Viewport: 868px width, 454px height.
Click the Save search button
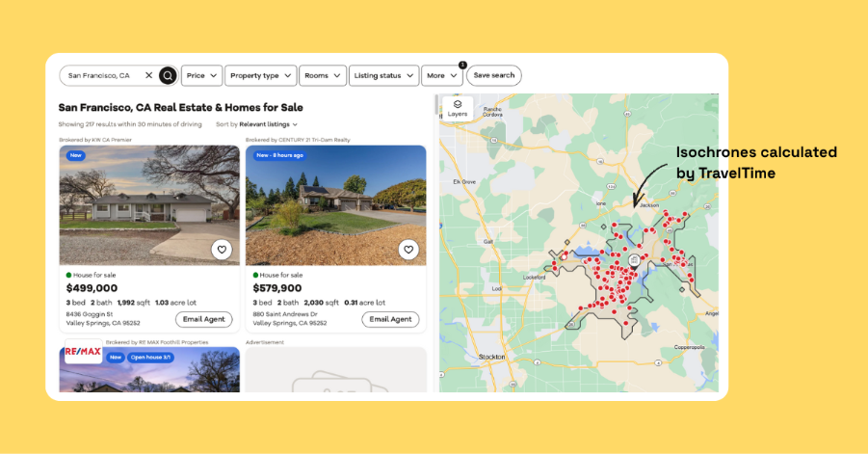pyautogui.click(x=494, y=75)
